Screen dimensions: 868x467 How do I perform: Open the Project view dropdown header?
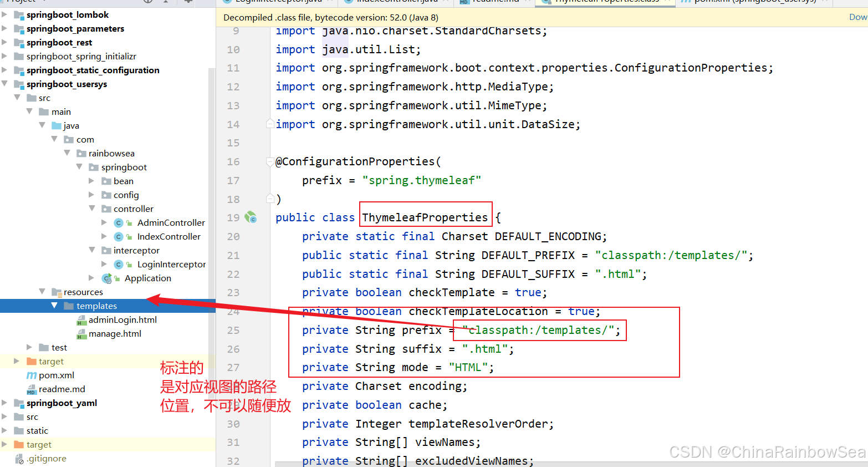pos(22,2)
